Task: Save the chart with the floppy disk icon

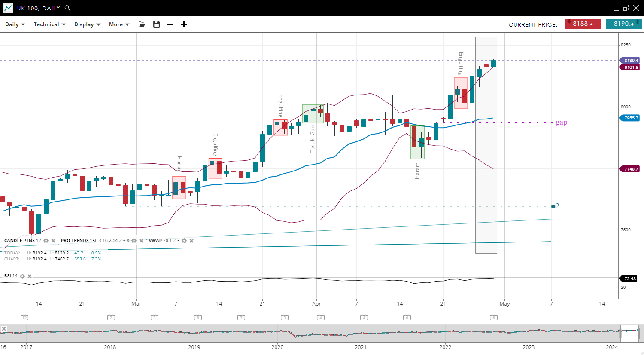Action: click(x=156, y=24)
